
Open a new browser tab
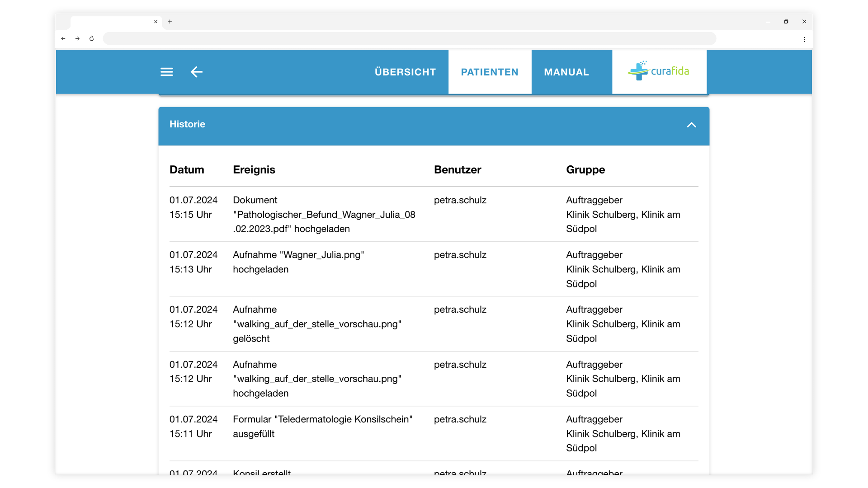click(170, 22)
